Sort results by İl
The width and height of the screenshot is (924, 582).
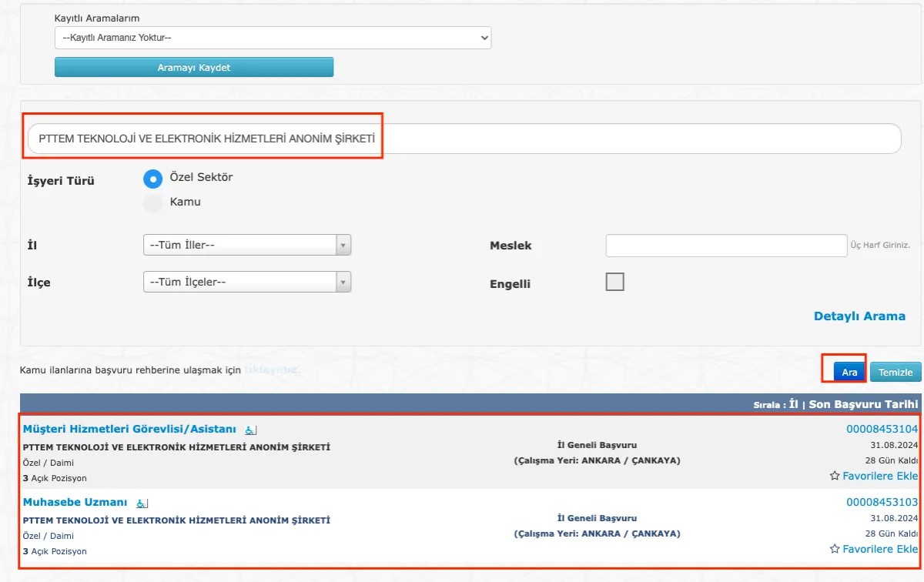click(x=794, y=404)
